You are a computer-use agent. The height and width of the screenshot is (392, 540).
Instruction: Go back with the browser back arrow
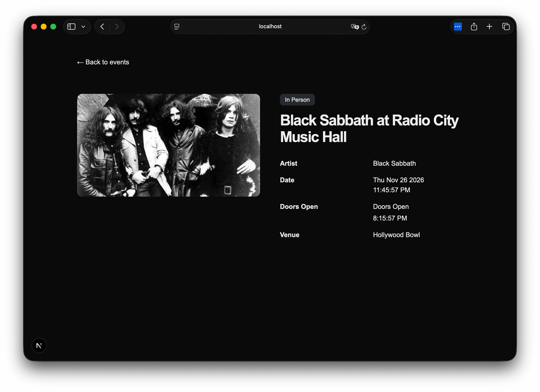(x=102, y=27)
